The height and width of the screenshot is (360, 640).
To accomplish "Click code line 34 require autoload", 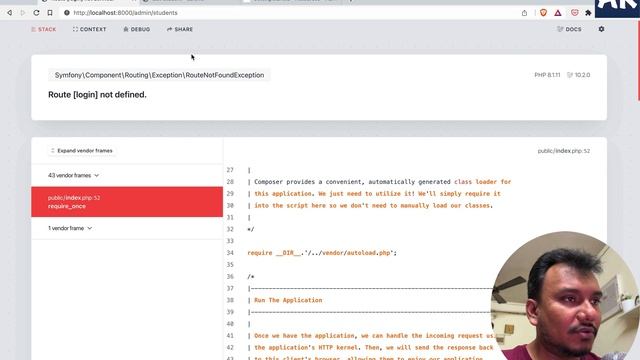I will (x=322, y=253).
